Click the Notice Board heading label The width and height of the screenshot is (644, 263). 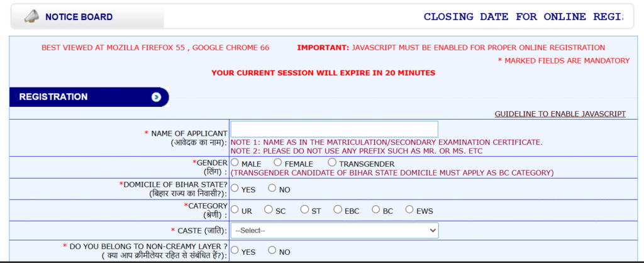pos(79,17)
